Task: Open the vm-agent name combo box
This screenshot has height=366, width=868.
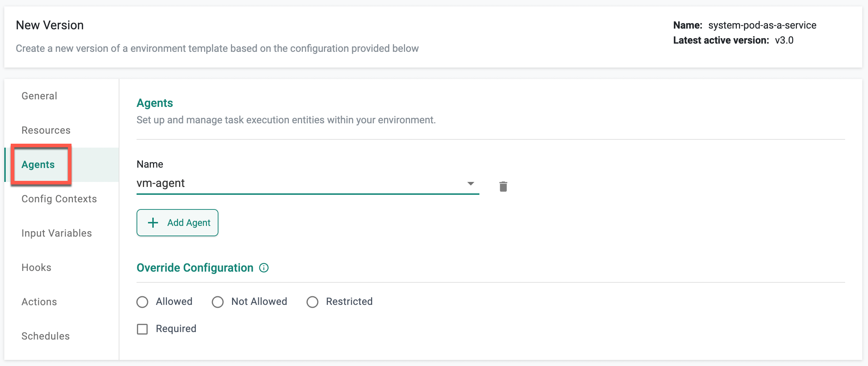Action: coord(300,183)
